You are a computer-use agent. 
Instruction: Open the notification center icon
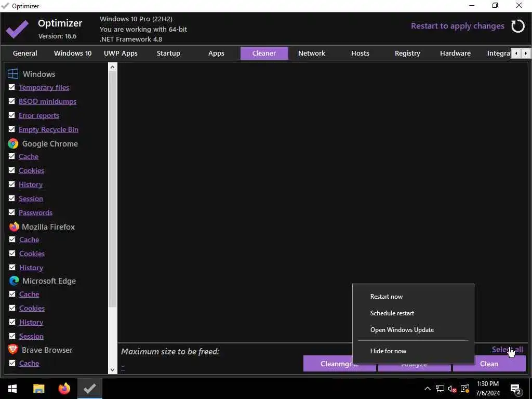coord(516,389)
